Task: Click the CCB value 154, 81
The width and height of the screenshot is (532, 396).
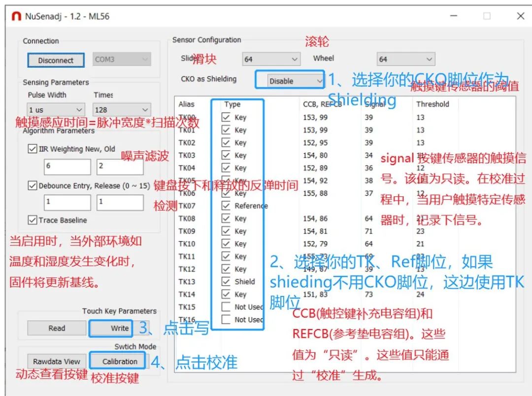Action: coord(315,231)
